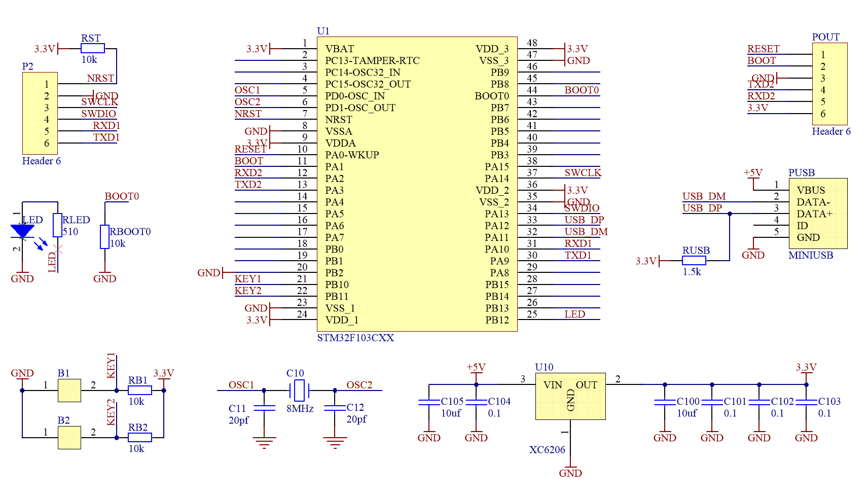Select the RB2 10k resistor
The height and width of the screenshot is (496, 868).
click(140, 438)
